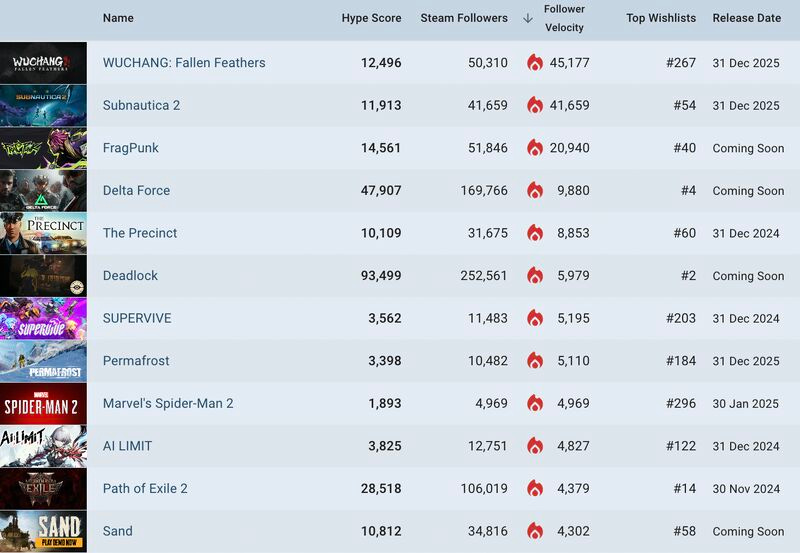Click the Delta Force game thumbnail

[x=43, y=191]
